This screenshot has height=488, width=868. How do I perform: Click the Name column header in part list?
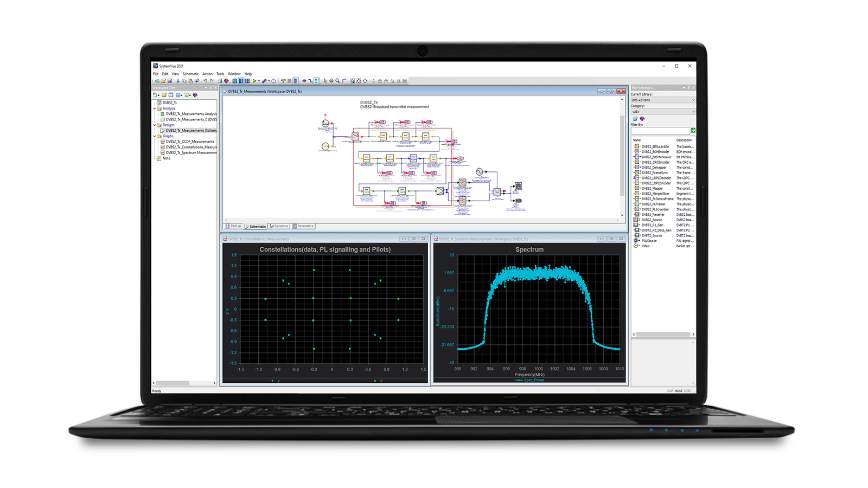[637, 140]
